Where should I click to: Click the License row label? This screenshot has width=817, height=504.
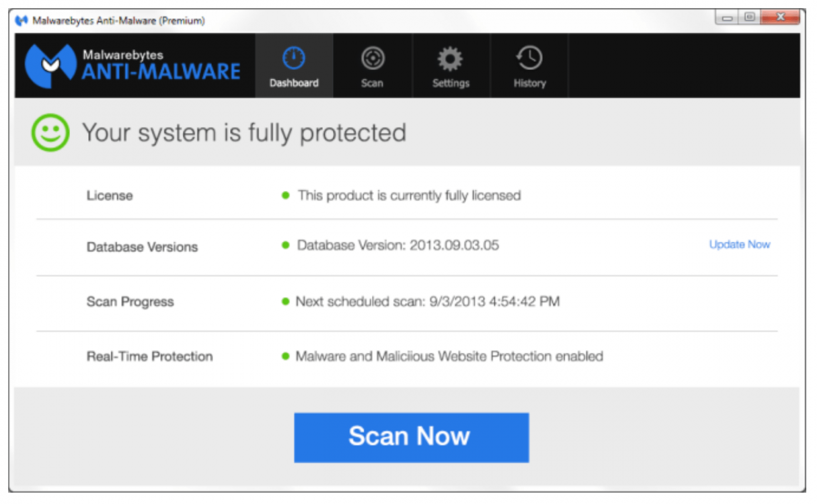click(110, 196)
